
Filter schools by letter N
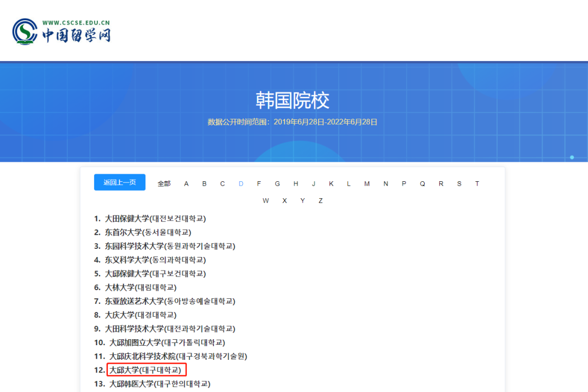pos(385,184)
